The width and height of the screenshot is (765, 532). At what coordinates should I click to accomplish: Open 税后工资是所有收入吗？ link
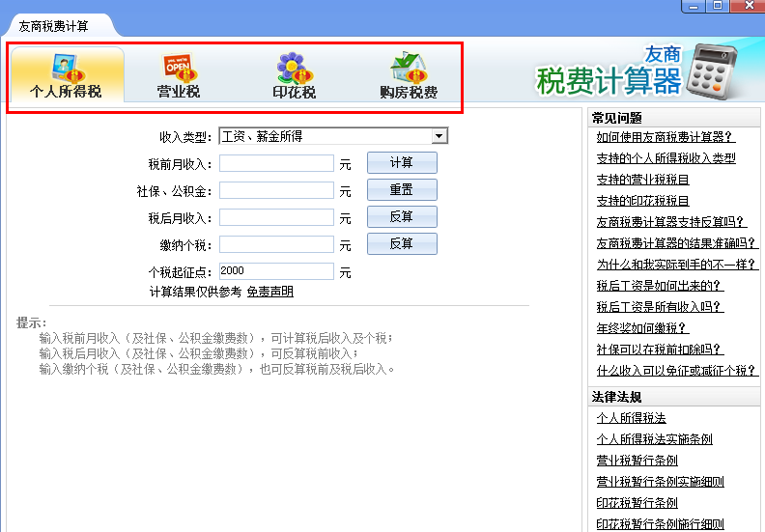click(660, 307)
